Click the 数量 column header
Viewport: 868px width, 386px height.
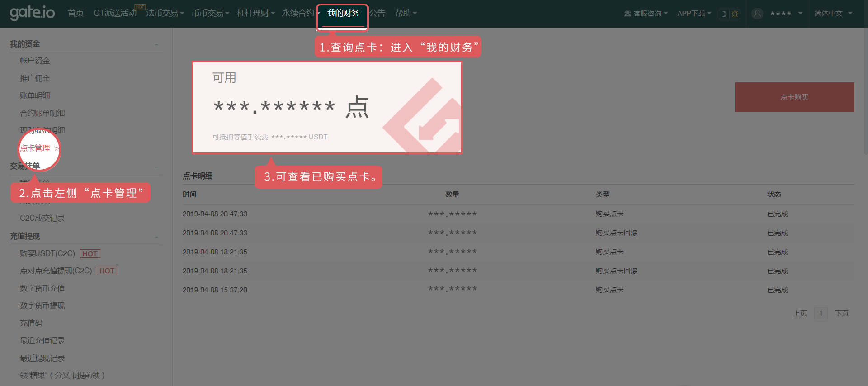coord(452,194)
